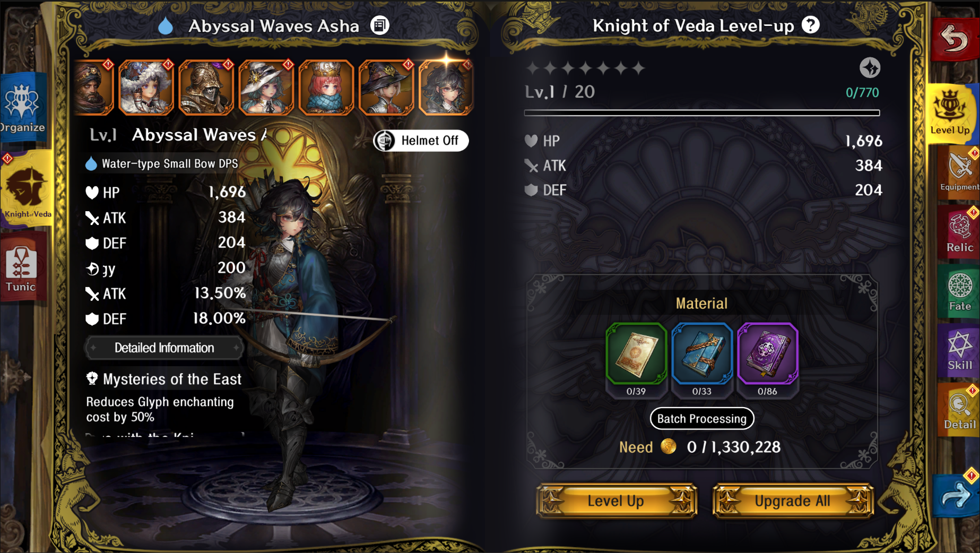
Task: Open the Fate tab
Action: point(959,291)
